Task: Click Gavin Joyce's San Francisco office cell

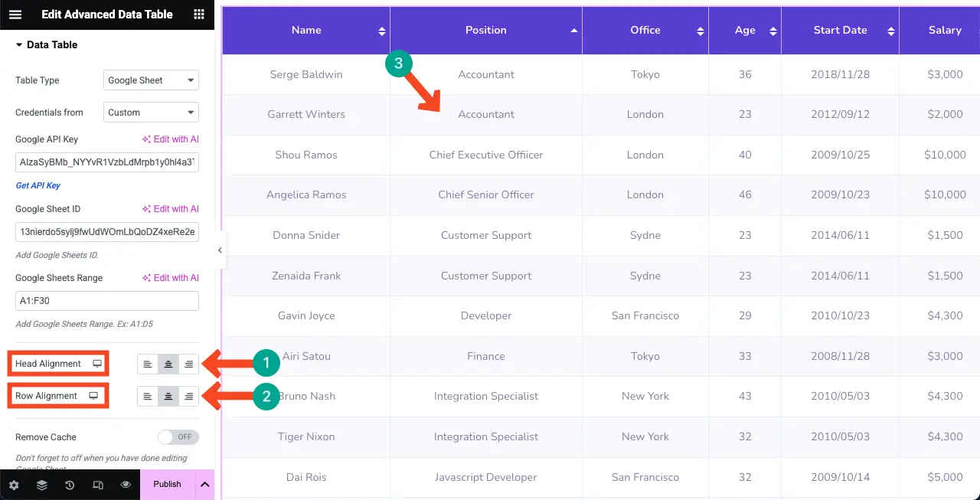Action: tap(645, 315)
